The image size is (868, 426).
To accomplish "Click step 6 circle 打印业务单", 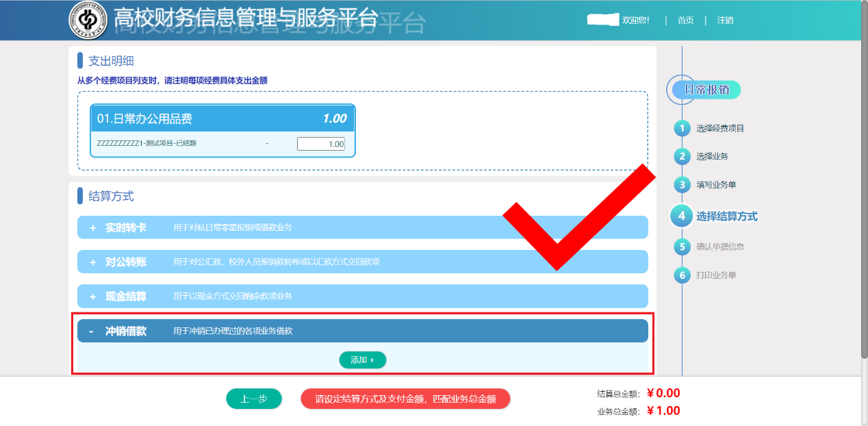I will (x=682, y=275).
